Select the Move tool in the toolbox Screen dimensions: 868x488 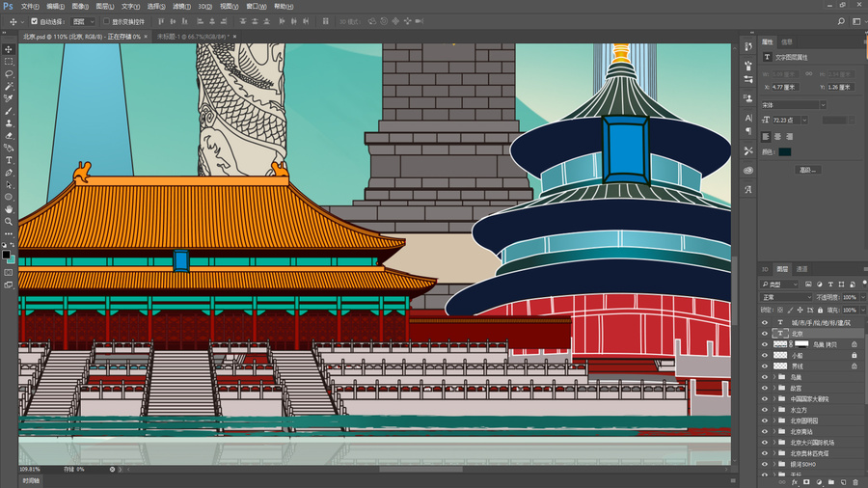tap(9, 49)
